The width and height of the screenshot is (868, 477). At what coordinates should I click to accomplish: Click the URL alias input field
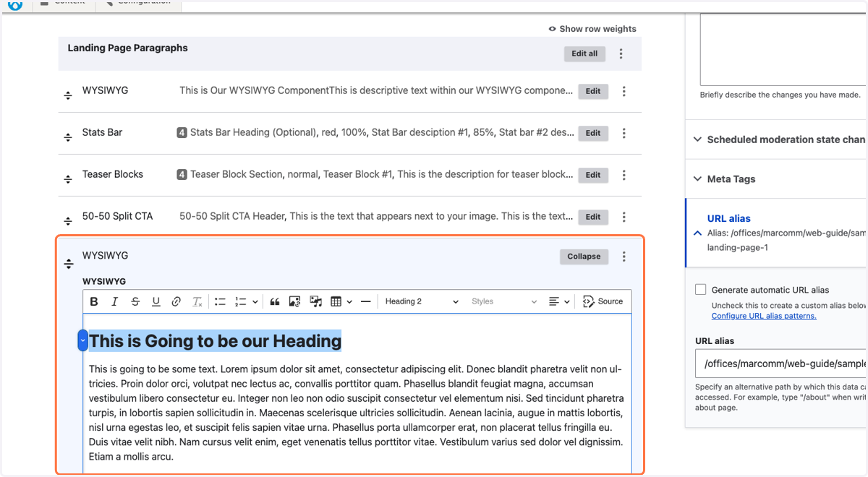point(781,364)
